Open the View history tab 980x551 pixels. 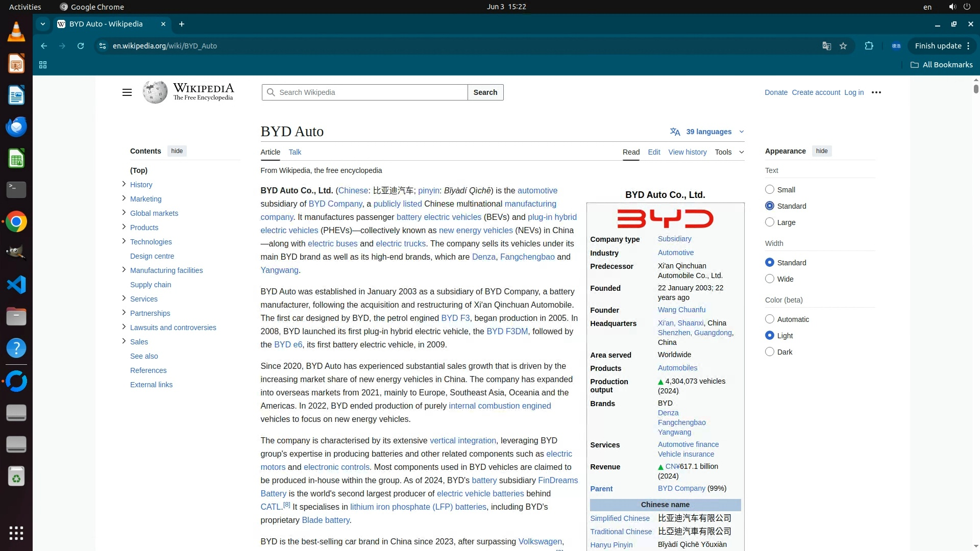(687, 152)
